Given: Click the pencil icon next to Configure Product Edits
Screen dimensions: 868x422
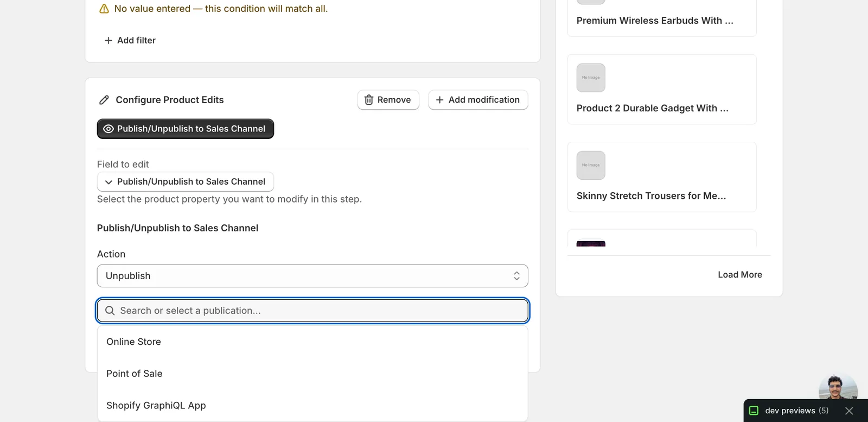Looking at the screenshot, I should [x=104, y=100].
